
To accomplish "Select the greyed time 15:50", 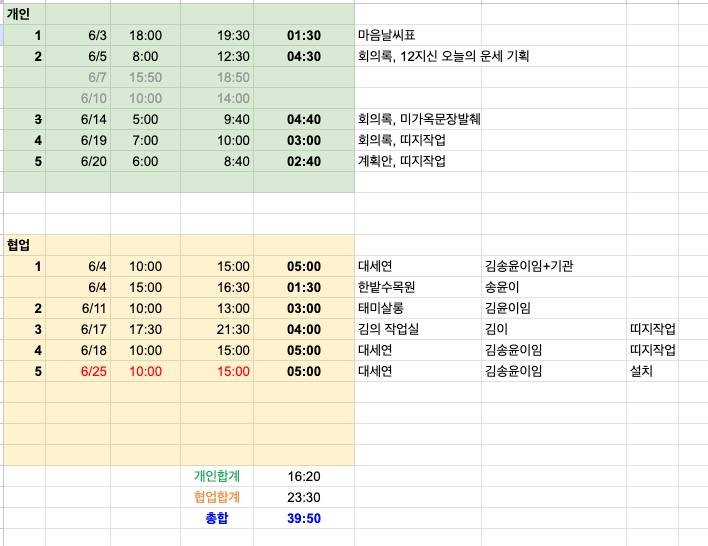I will pyautogui.click(x=145, y=77).
